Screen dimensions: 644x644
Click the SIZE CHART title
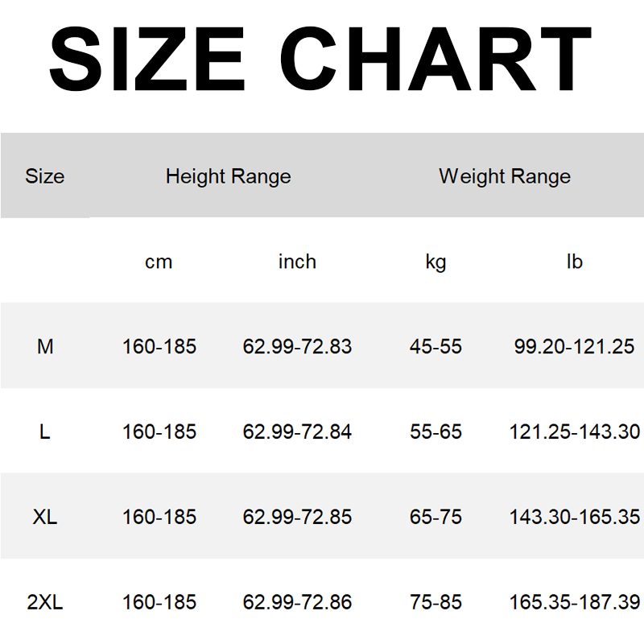coord(321,60)
